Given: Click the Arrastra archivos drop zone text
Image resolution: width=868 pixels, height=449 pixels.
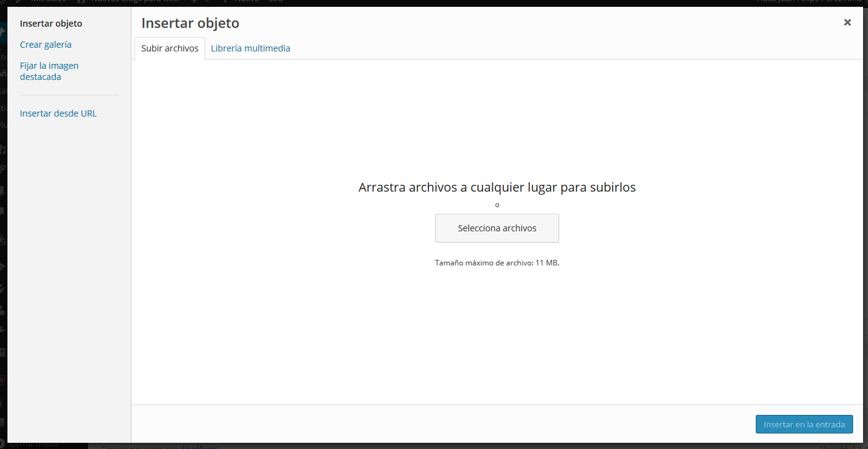Looking at the screenshot, I should click(497, 187).
